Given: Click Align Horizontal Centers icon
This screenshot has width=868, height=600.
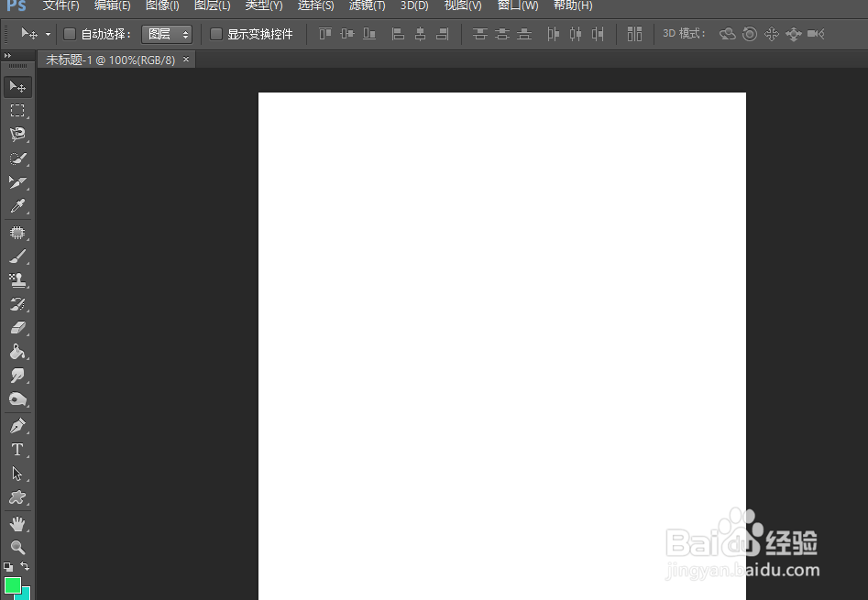Looking at the screenshot, I should point(420,34).
